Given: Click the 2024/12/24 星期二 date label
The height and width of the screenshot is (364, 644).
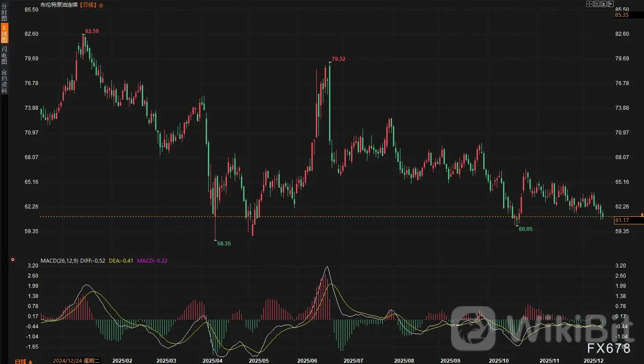Looking at the screenshot, I should pos(76,360).
